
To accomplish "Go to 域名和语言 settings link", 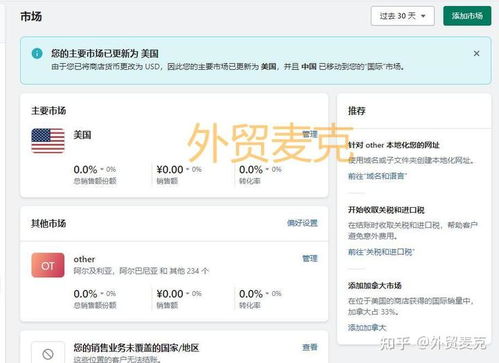I will tap(377, 176).
